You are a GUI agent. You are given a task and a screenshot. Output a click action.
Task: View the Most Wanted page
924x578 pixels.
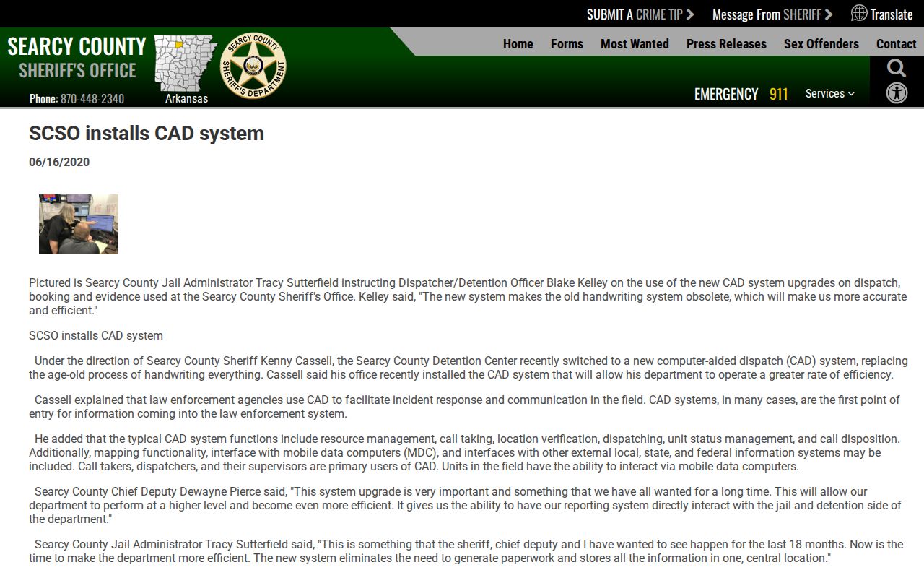(635, 43)
